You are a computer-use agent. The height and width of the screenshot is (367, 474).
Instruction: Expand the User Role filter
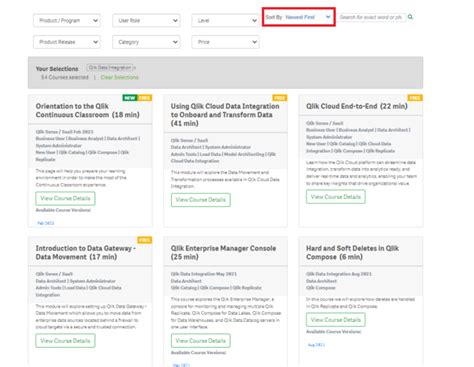(x=146, y=21)
